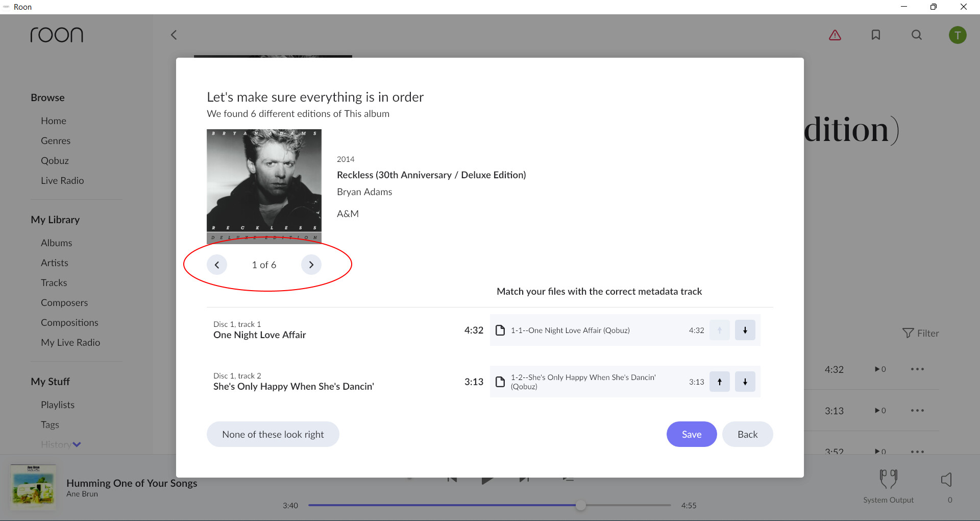
Task: Open Albums in My Library
Action: (x=56, y=243)
